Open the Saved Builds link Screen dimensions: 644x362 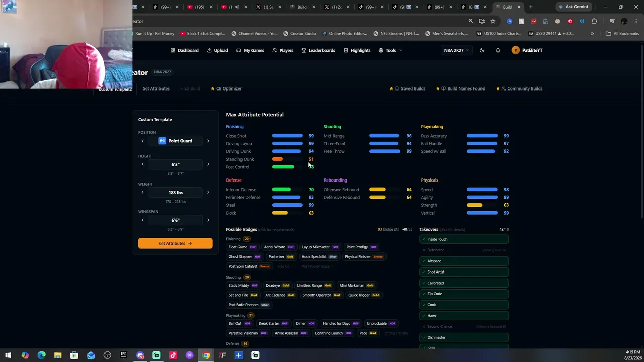[408, 88]
